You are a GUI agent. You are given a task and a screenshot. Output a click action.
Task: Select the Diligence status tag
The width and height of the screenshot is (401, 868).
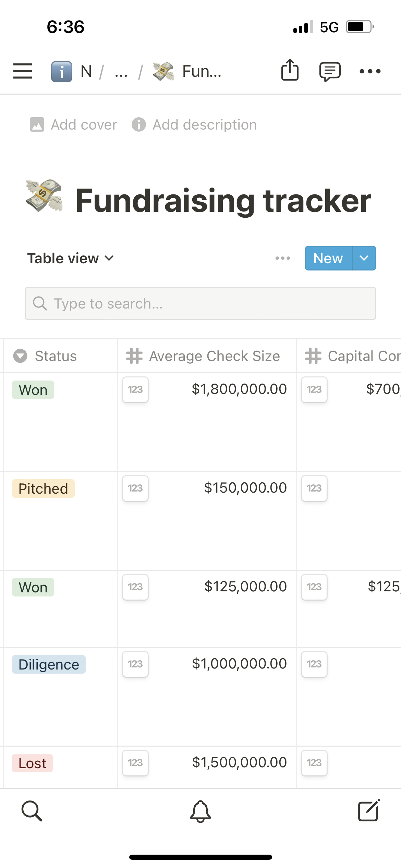point(49,664)
